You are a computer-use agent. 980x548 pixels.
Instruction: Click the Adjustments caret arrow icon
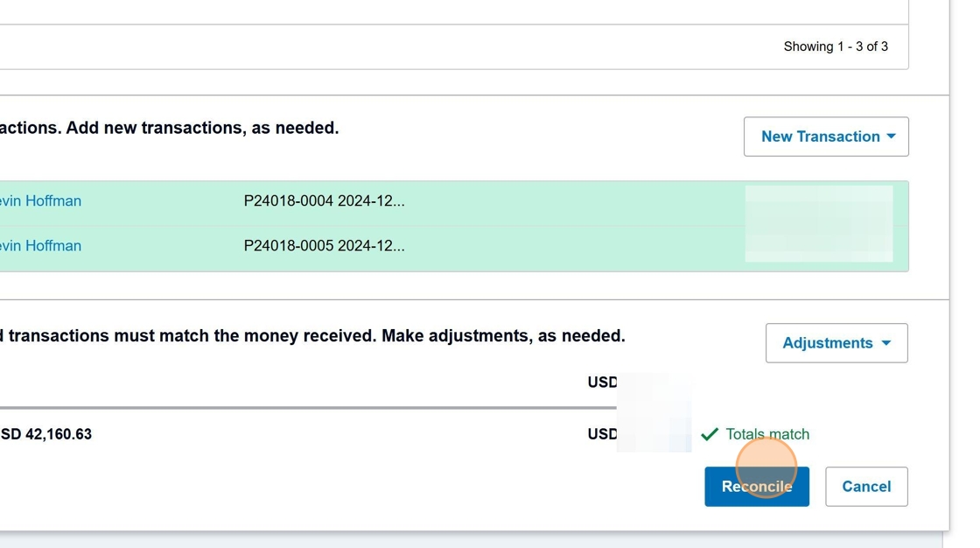point(885,343)
